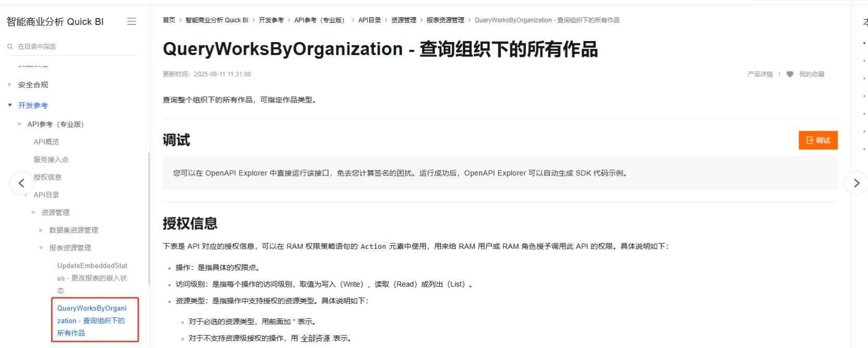Viewport: 868px width, 348px height.
Task: Go to 首页 in breadcrumb
Action: [x=169, y=20]
